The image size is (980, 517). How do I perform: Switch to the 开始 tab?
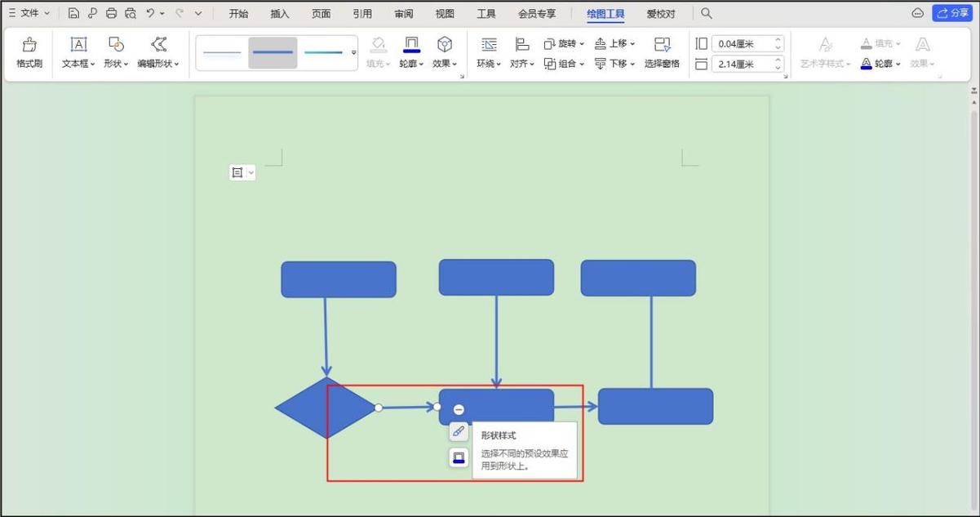238,14
